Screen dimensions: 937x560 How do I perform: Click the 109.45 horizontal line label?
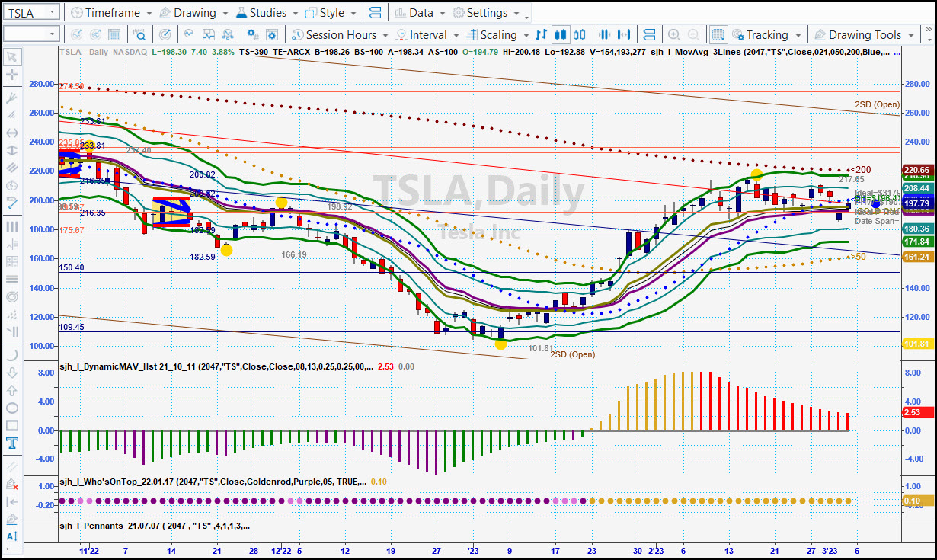click(72, 327)
